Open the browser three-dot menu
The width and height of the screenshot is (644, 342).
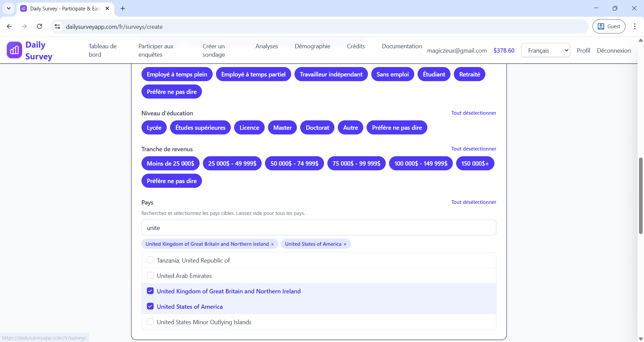click(x=635, y=26)
